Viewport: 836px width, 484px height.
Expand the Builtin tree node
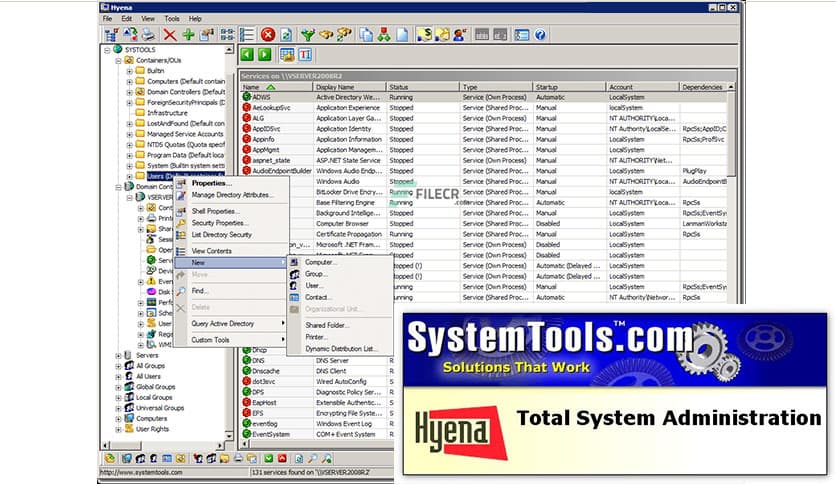(x=129, y=71)
